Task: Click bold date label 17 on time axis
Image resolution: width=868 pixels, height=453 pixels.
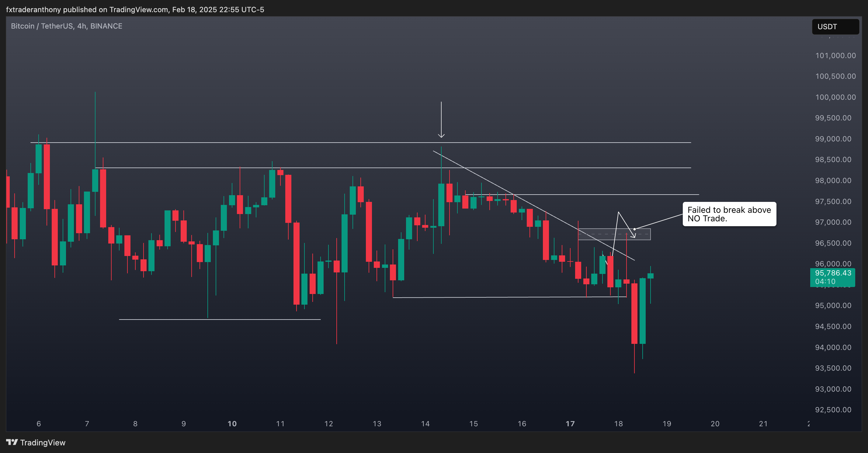Action: [570, 424]
